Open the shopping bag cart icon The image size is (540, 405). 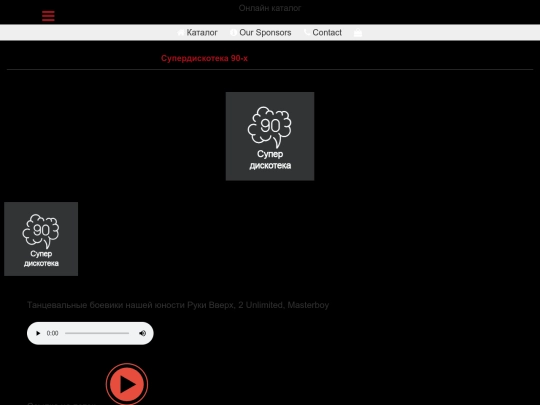click(x=358, y=33)
